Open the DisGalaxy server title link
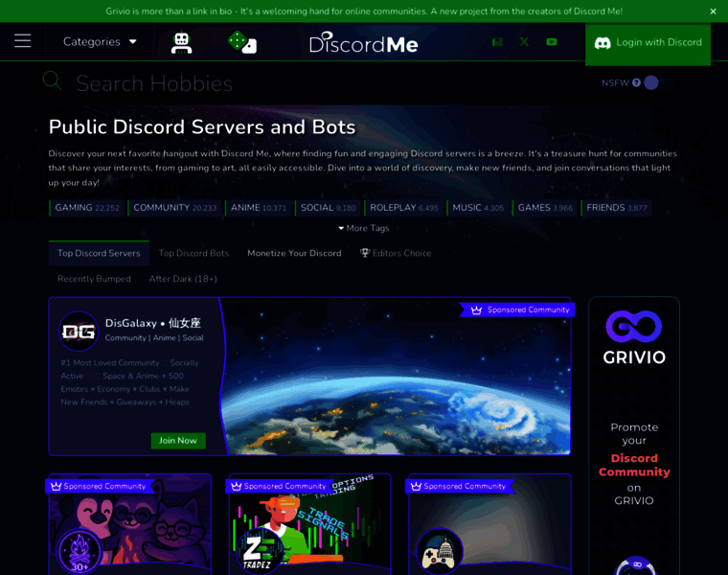The image size is (728, 575). tap(153, 323)
